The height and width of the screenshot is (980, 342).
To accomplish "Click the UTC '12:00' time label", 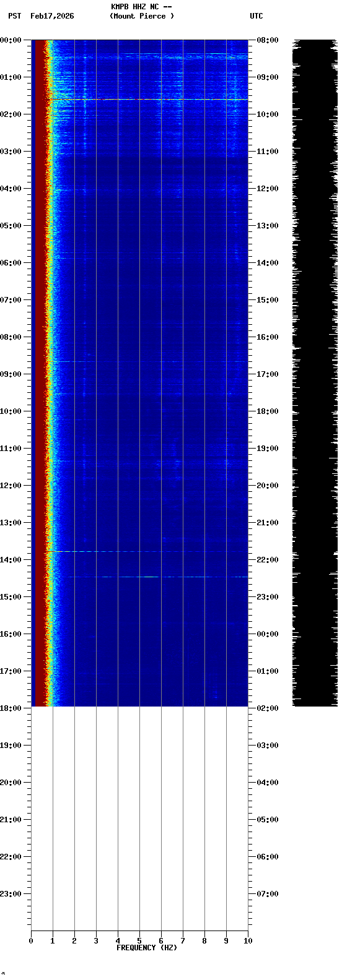I will click(268, 189).
